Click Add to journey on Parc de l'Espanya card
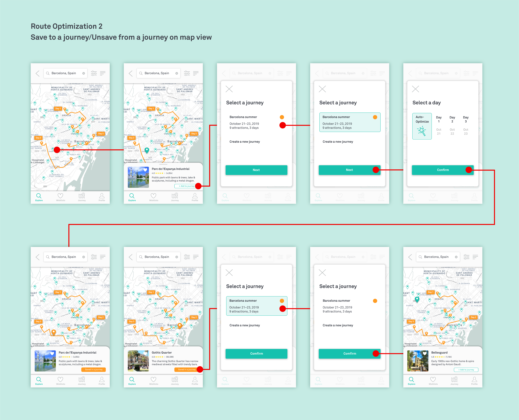Viewport: 519px width, 420px height. click(187, 186)
